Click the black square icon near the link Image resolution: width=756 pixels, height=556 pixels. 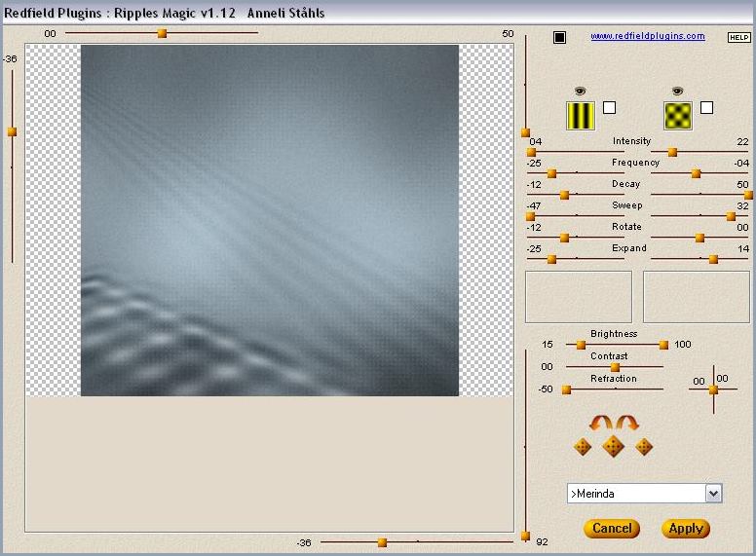tap(559, 38)
